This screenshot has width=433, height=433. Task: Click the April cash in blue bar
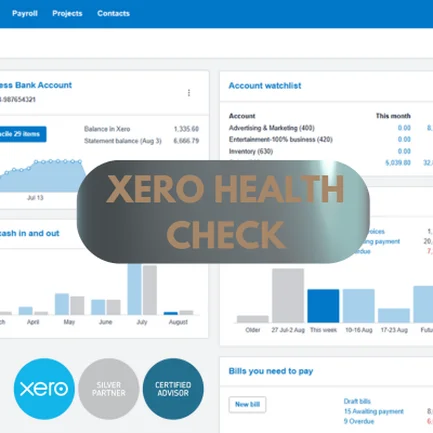click(25, 311)
